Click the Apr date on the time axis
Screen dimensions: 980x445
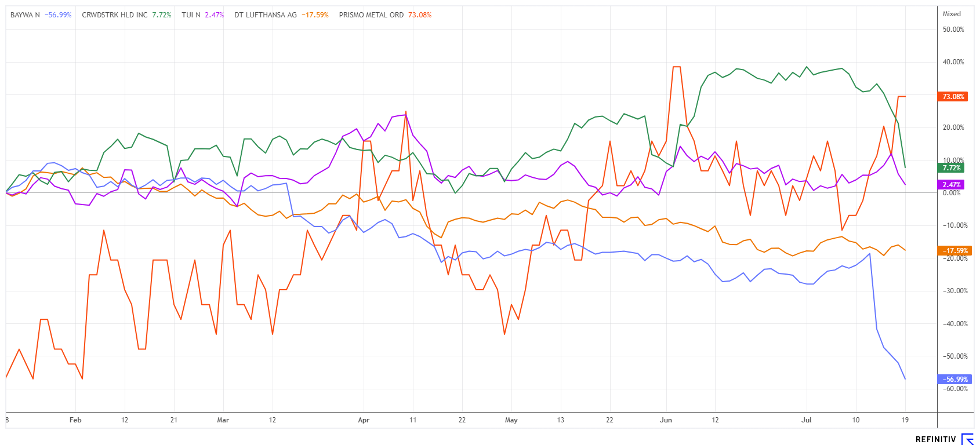pyautogui.click(x=364, y=420)
